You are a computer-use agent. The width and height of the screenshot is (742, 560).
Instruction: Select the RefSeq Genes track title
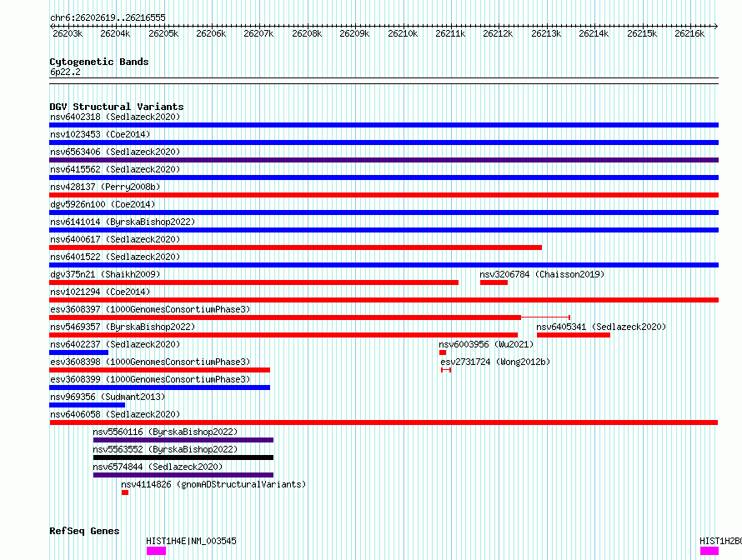(x=84, y=531)
